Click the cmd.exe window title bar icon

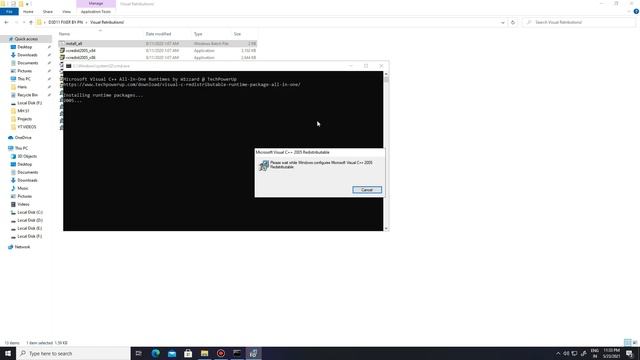point(69,66)
